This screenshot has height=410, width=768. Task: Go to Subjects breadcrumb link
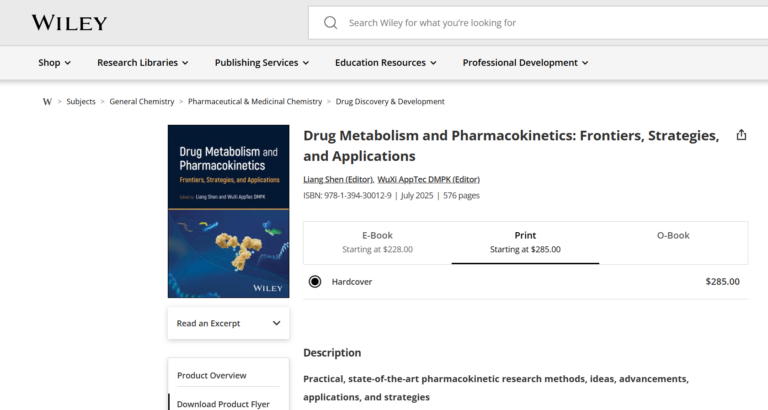[81, 101]
